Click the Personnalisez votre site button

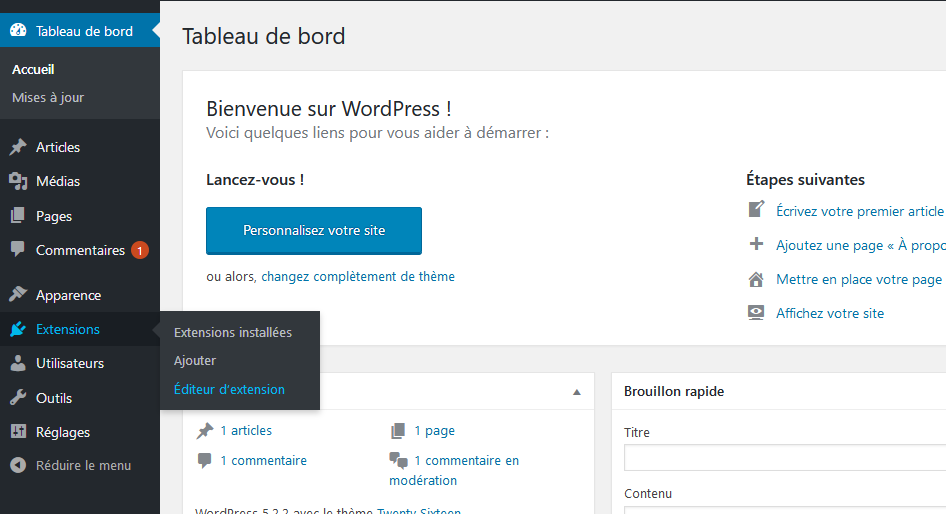click(314, 230)
